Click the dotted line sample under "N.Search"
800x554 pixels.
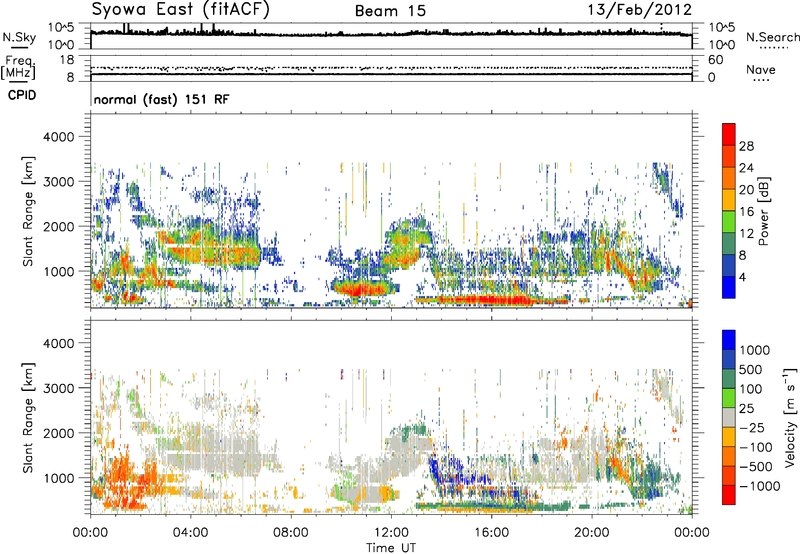coord(774,48)
